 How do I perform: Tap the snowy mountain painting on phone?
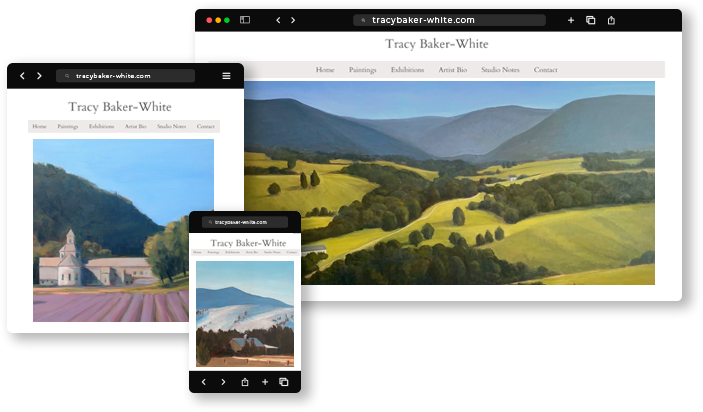tap(245, 314)
